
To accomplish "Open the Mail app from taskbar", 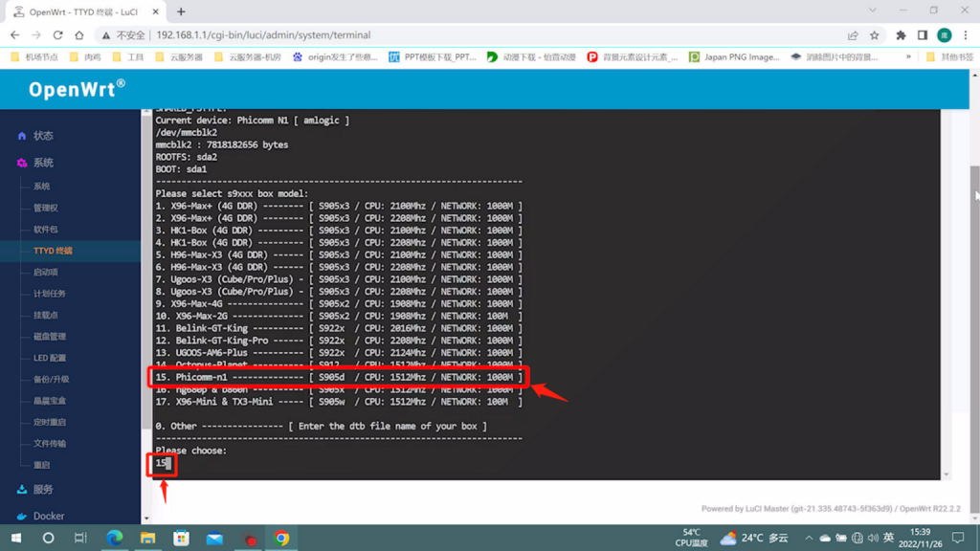I will 214,538.
